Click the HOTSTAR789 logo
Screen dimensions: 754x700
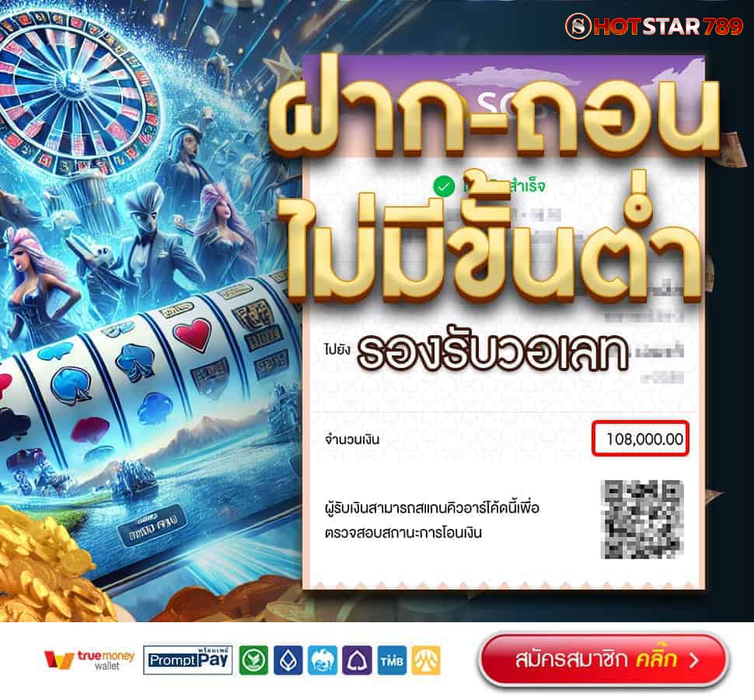click(x=654, y=26)
